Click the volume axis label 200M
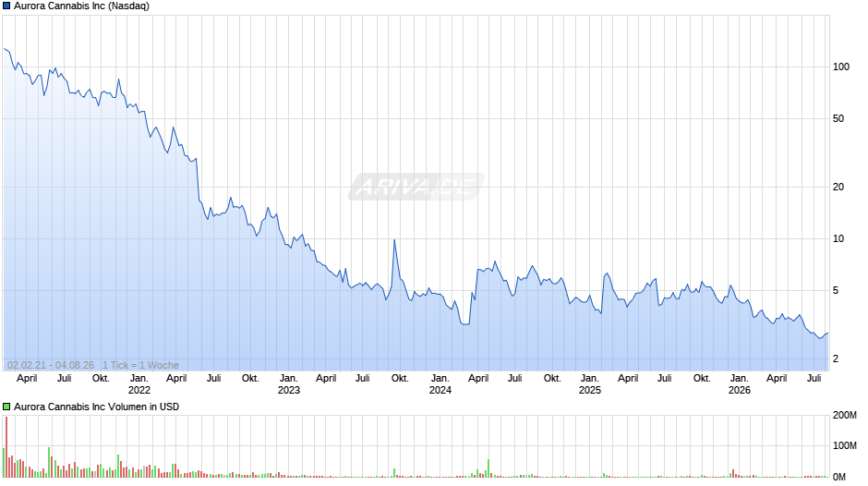 tap(845, 415)
